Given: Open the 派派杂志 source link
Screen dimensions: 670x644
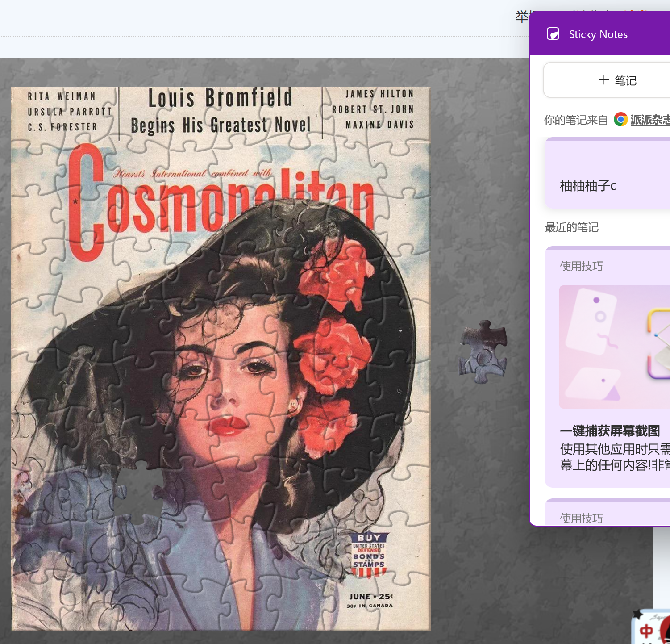Looking at the screenshot, I should click(650, 120).
